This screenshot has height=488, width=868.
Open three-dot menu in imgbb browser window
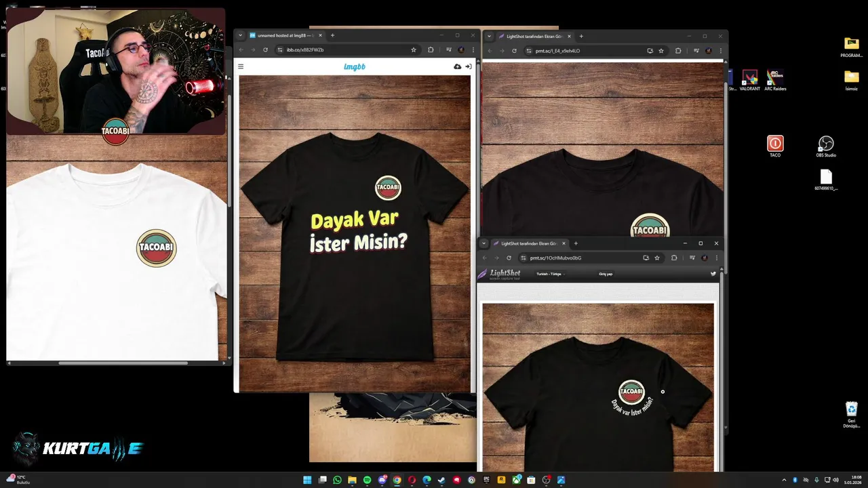pyautogui.click(x=473, y=49)
